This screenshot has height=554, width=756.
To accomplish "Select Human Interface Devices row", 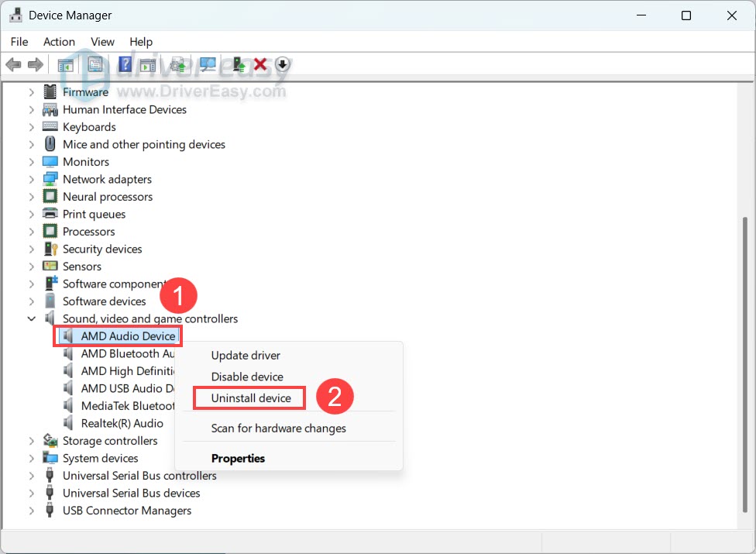I will coord(125,109).
